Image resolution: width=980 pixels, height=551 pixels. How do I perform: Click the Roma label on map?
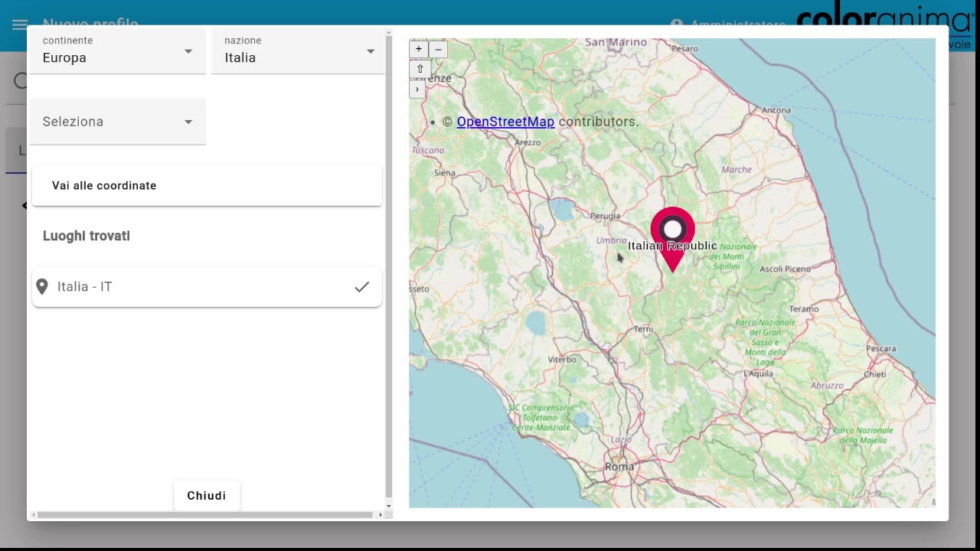[619, 467]
